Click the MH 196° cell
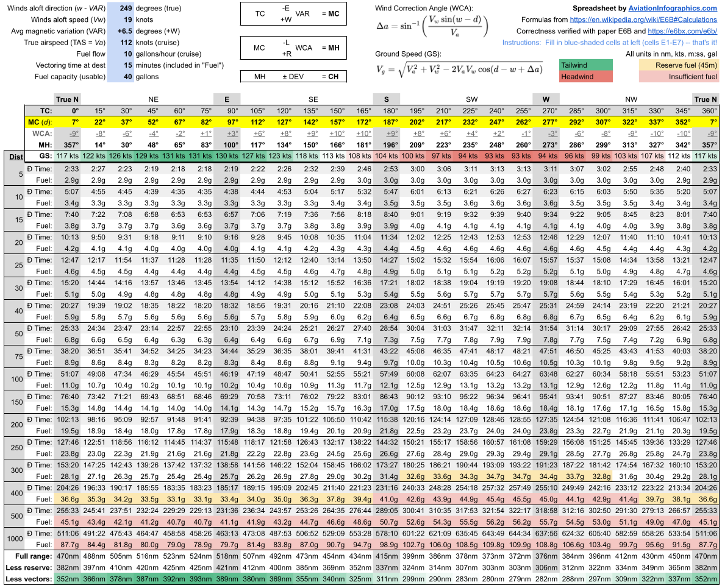 [x=387, y=145]
